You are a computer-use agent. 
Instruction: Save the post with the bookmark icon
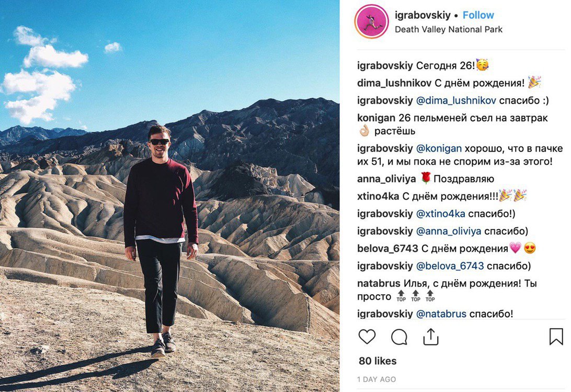556,336
